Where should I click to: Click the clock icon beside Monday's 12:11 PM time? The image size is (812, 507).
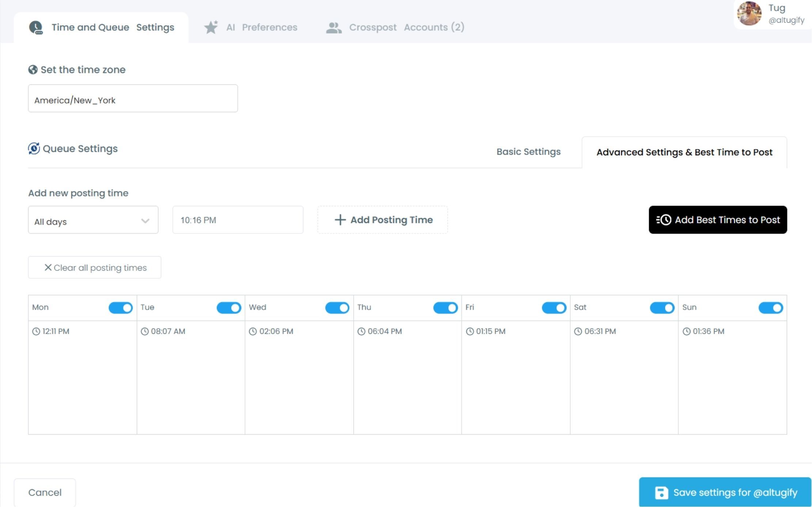(x=35, y=331)
